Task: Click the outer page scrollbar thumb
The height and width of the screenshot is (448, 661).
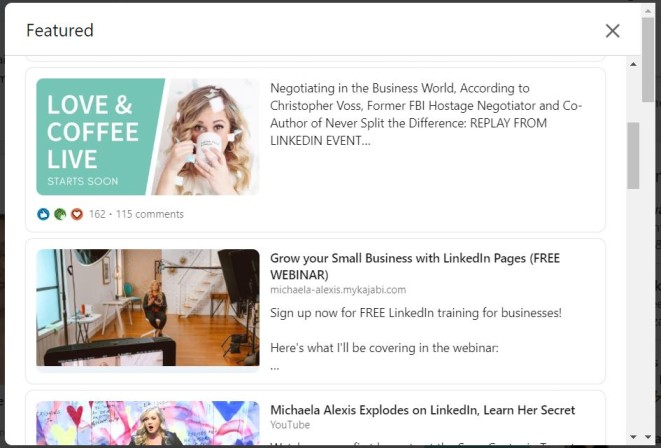Action: tap(648, 59)
